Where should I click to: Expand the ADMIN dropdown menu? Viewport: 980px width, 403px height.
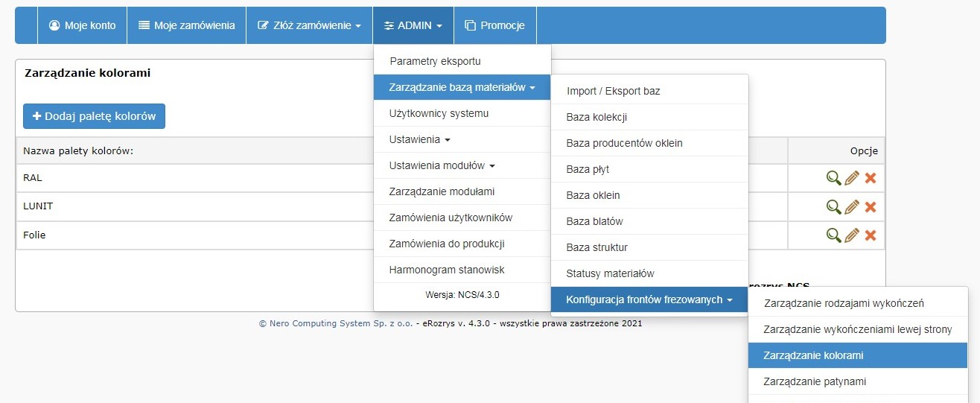[x=413, y=25]
